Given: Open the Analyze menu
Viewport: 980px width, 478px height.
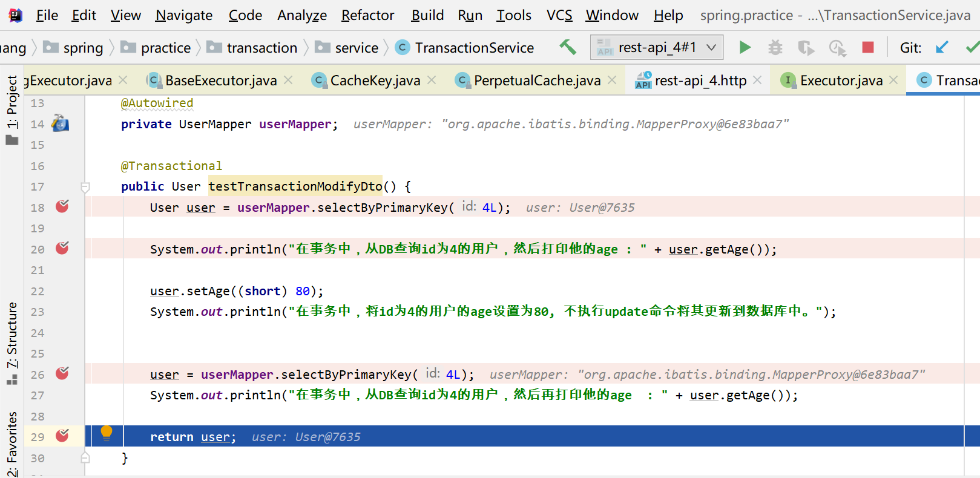Looking at the screenshot, I should 302,15.
